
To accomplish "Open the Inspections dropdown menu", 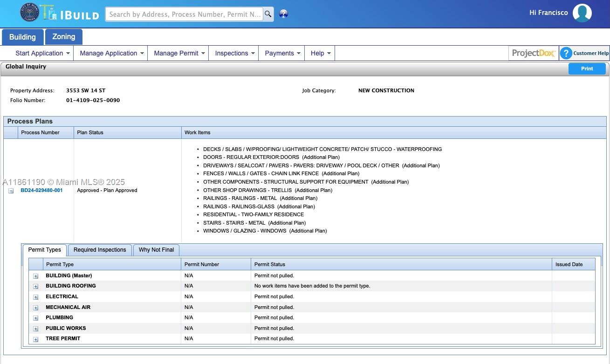I will [x=234, y=53].
